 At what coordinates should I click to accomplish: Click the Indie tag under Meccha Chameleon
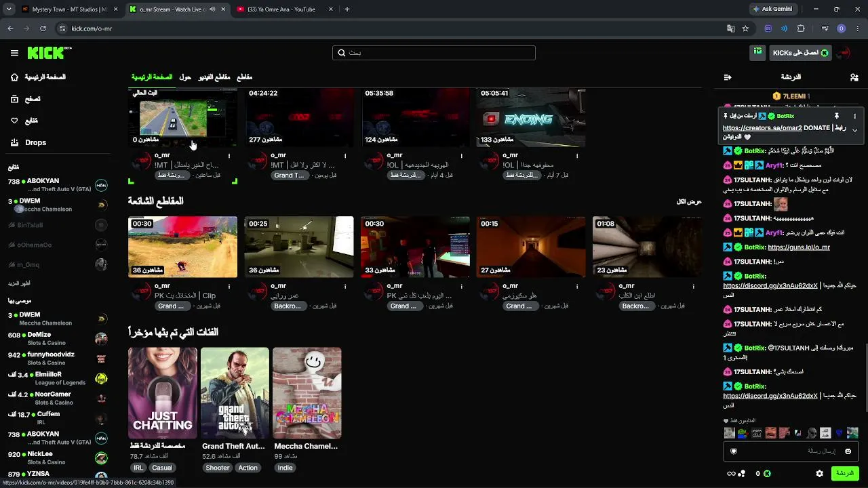pos(285,468)
